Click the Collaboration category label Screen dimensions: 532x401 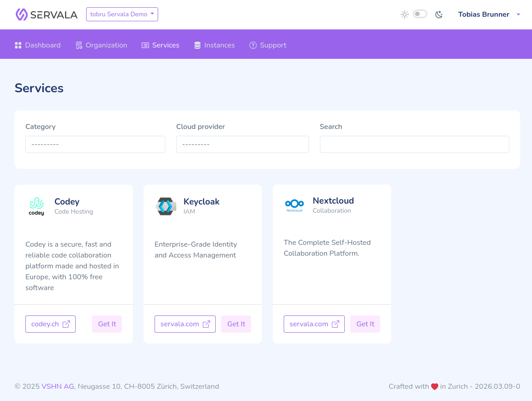click(332, 210)
